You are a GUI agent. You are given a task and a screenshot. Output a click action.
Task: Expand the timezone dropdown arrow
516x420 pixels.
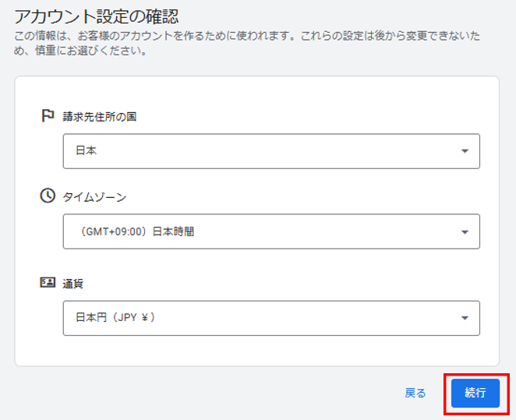click(465, 232)
